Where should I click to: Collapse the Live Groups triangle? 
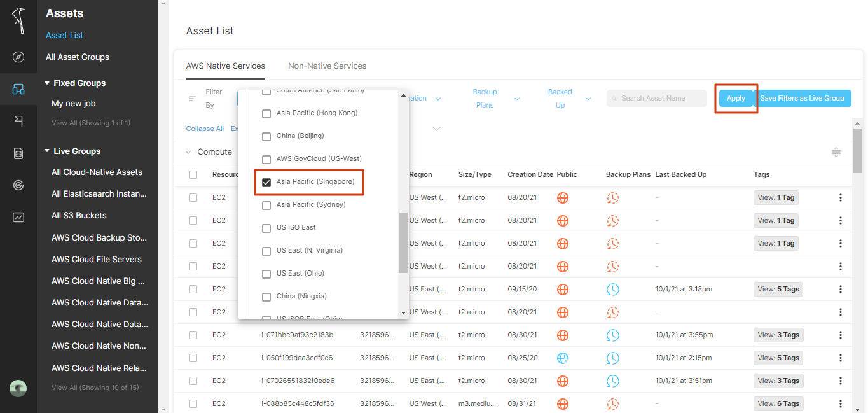(x=47, y=151)
